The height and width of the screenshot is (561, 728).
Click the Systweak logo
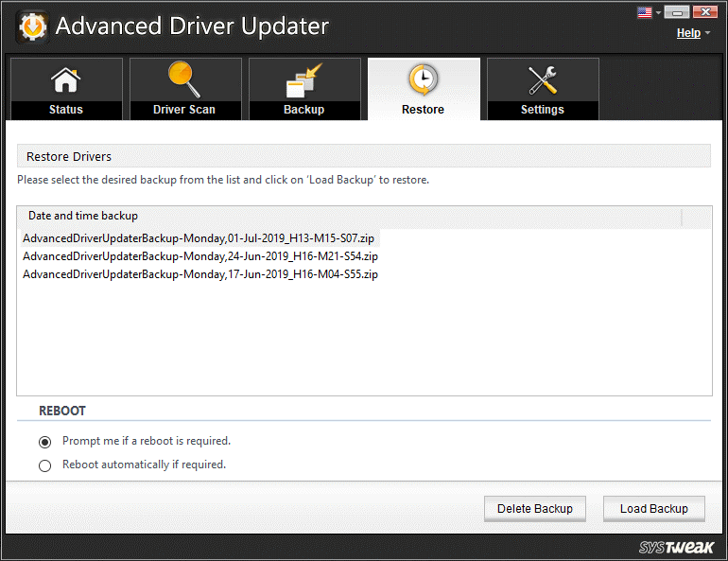(676, 547)
